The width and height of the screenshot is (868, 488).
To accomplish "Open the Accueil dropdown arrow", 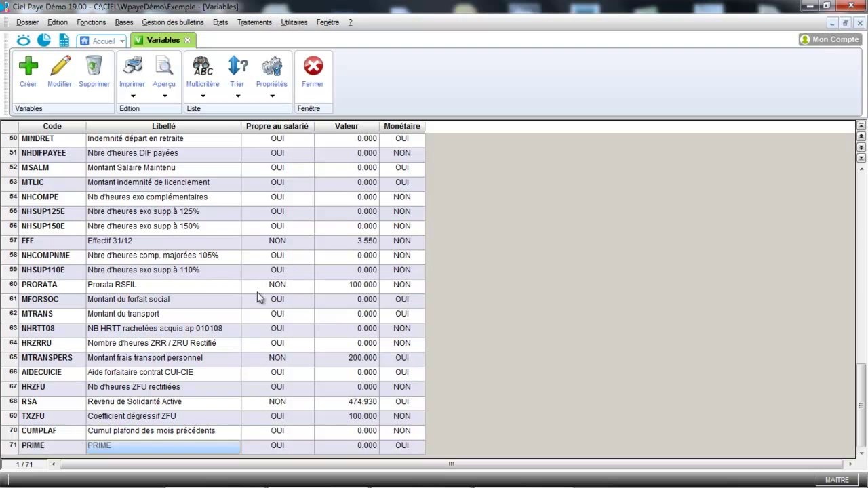I will tap(122, 41).
